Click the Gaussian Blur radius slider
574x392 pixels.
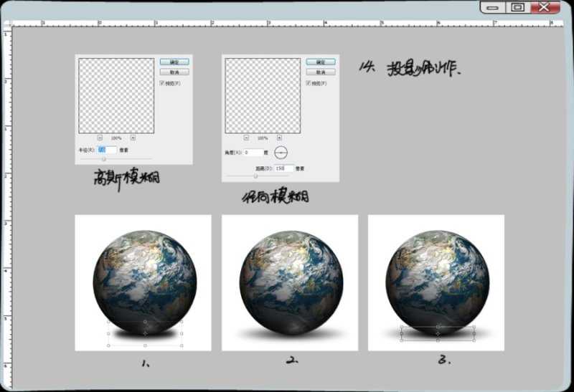104,159
